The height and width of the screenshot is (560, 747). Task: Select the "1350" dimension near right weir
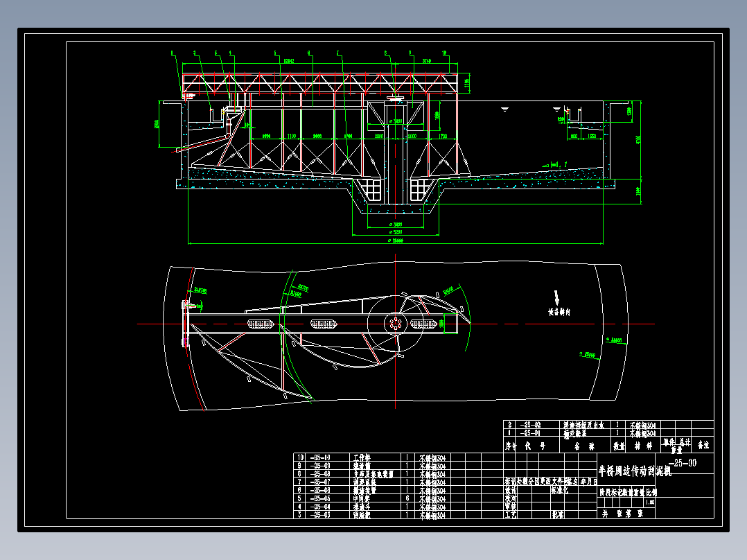coord(592,137)
